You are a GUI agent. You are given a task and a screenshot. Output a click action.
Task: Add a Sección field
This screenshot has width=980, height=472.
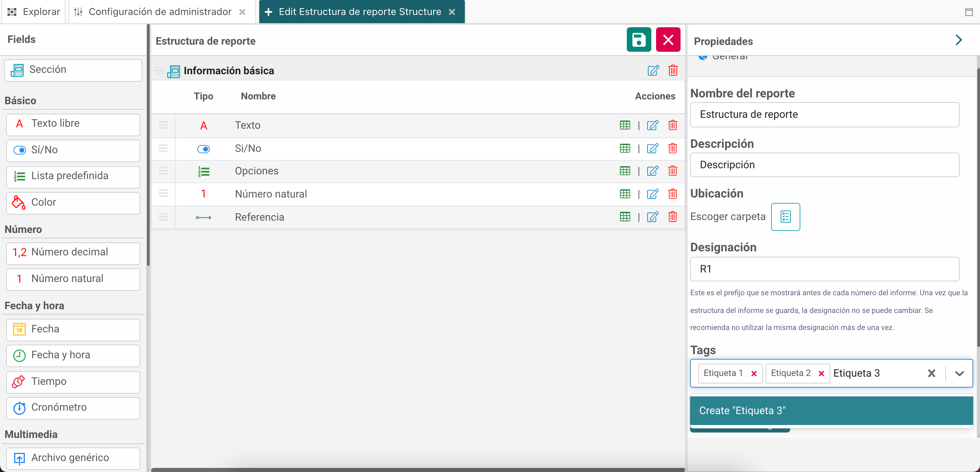[x=73, y=70]
